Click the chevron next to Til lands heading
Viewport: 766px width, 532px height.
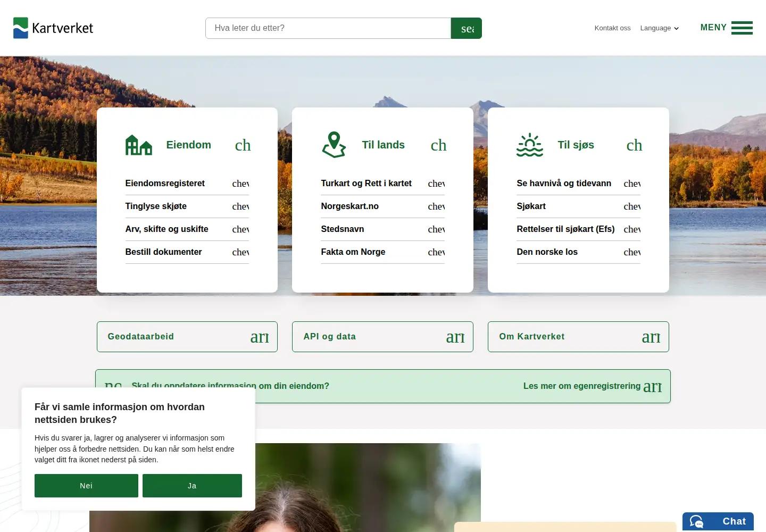(x=438, y=145)
